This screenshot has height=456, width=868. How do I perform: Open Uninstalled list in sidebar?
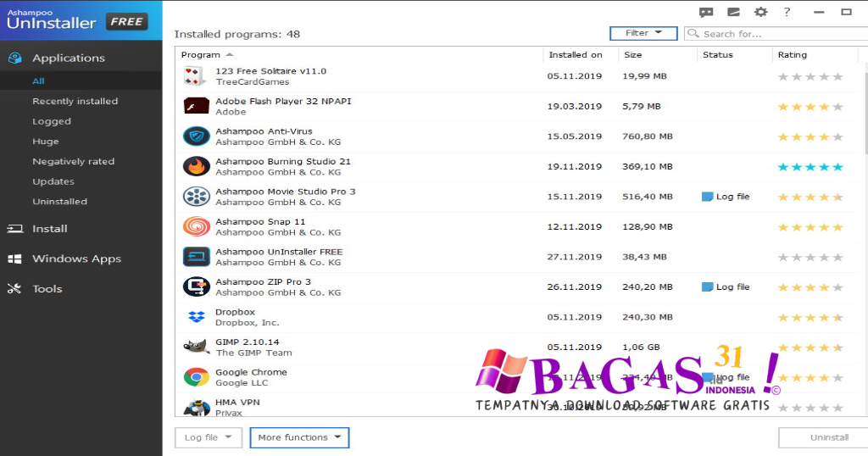tap(60, 202)
